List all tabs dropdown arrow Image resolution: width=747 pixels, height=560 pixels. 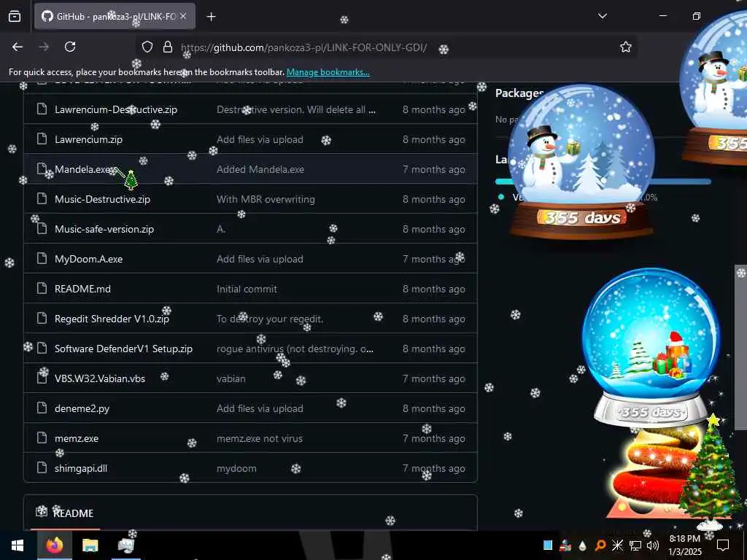tap(602, 16)
